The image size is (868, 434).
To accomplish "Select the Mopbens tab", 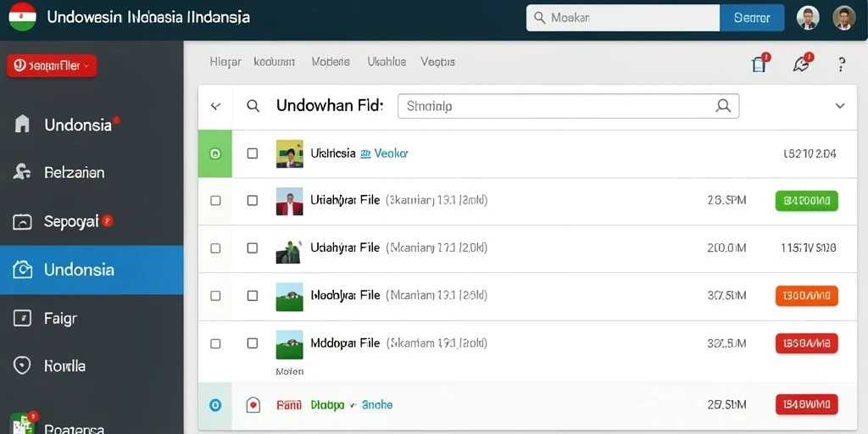I will (x=331, y=61).
